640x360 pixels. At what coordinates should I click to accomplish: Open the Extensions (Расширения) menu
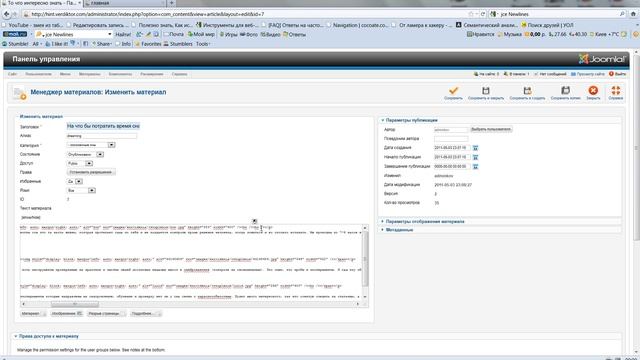[x=152, y=74]
